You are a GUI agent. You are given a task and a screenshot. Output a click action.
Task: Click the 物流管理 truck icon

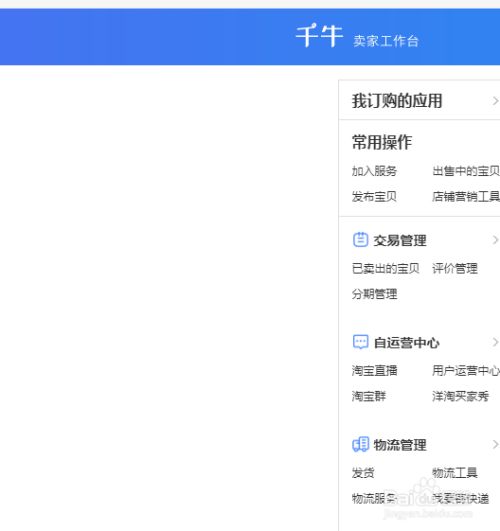coord(360,444)
